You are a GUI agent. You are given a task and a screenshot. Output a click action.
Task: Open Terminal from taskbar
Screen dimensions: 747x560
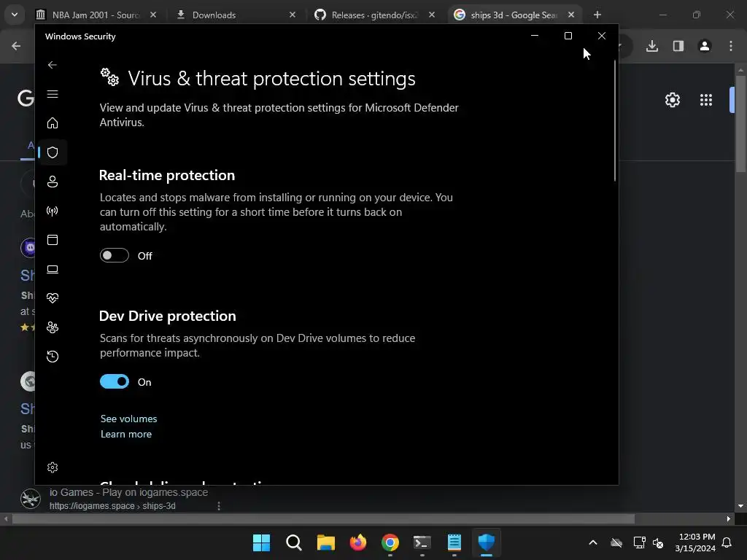tap(422, 542)
